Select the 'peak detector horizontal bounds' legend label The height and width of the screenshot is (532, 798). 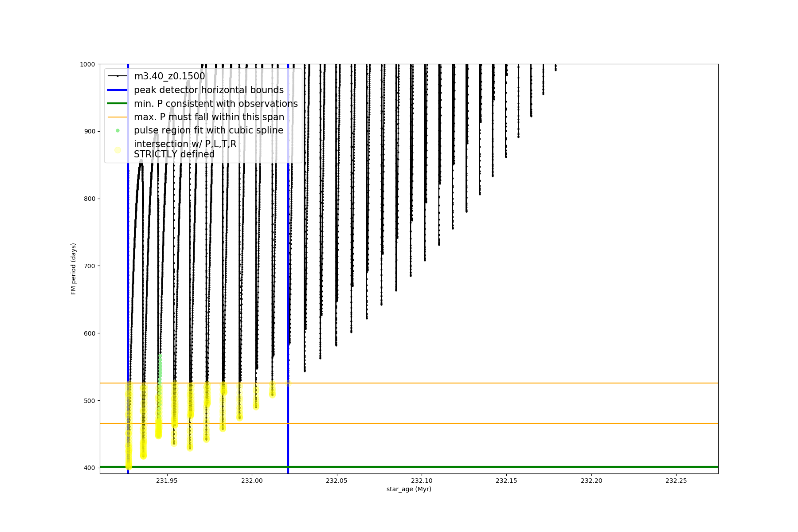[208, 90]
